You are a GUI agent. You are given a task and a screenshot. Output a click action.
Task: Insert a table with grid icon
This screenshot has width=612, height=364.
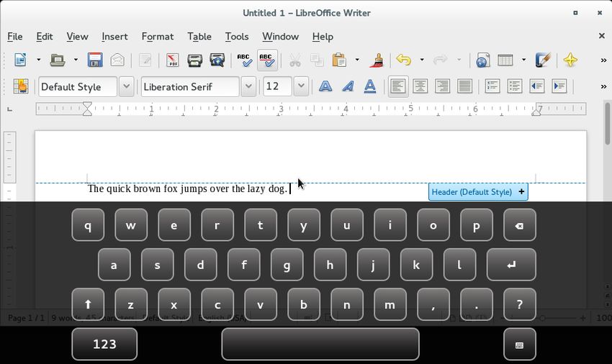[x=505, y=60]
